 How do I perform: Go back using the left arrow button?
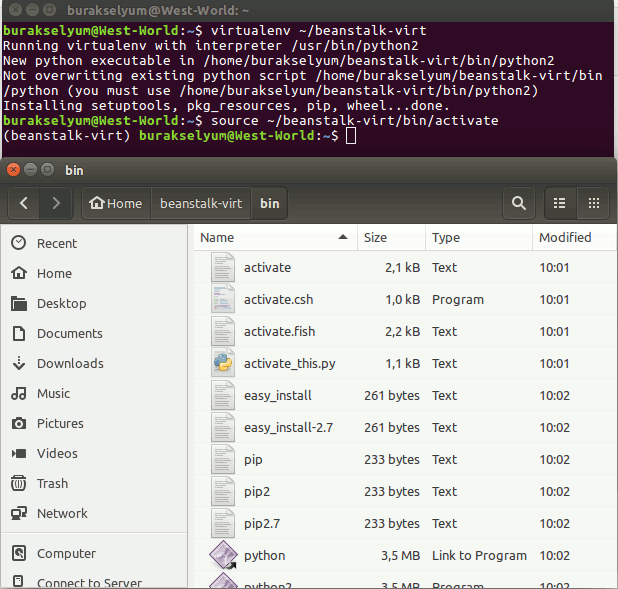point(24,203)
